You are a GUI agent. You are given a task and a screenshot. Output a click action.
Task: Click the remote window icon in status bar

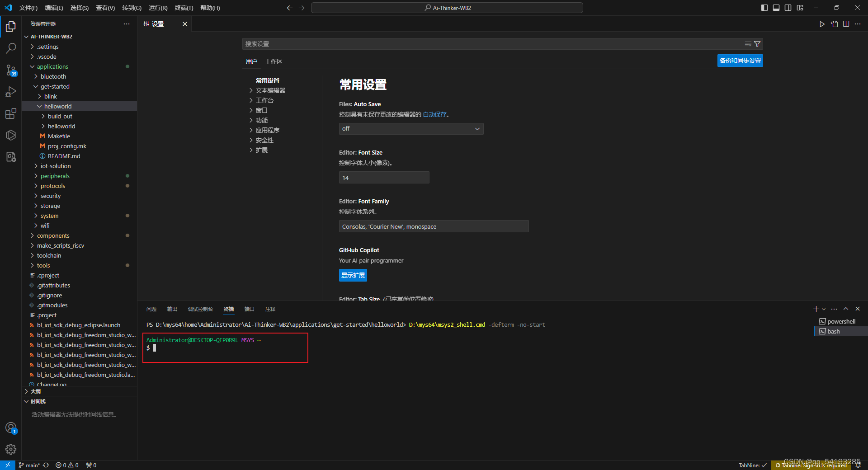click(8, 465)
